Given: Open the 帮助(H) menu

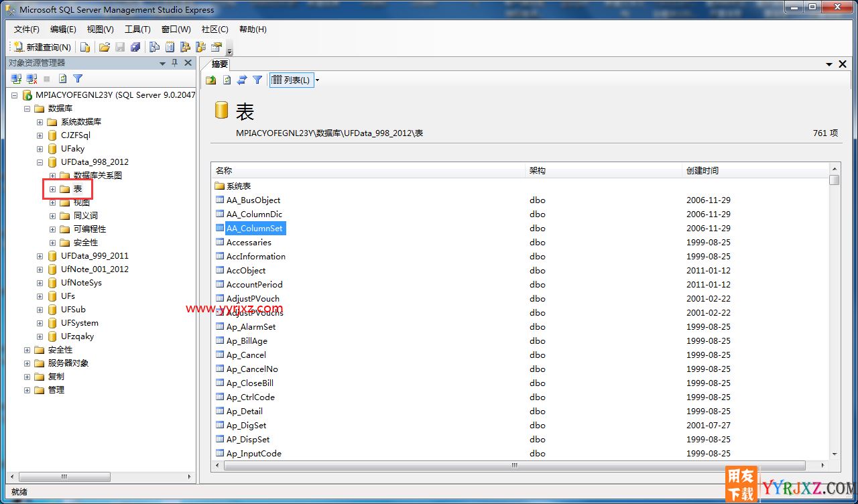Looking at the screenshot, I should tap(253, 29).
